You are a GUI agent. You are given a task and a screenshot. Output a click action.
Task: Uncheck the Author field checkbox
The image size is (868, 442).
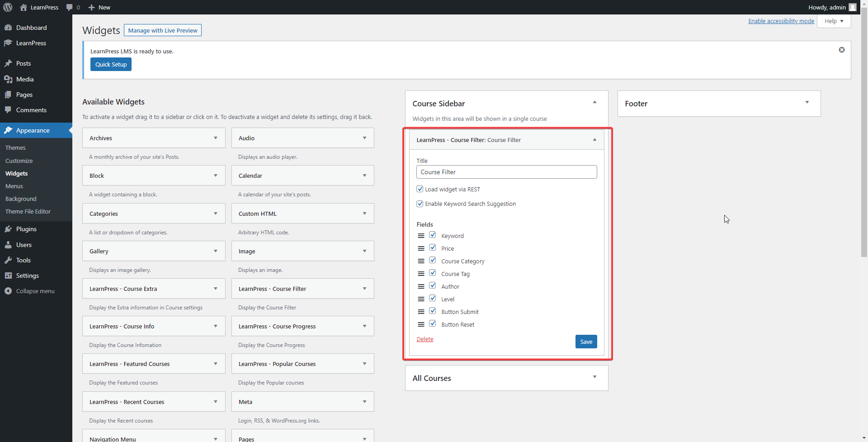point(433,285)
